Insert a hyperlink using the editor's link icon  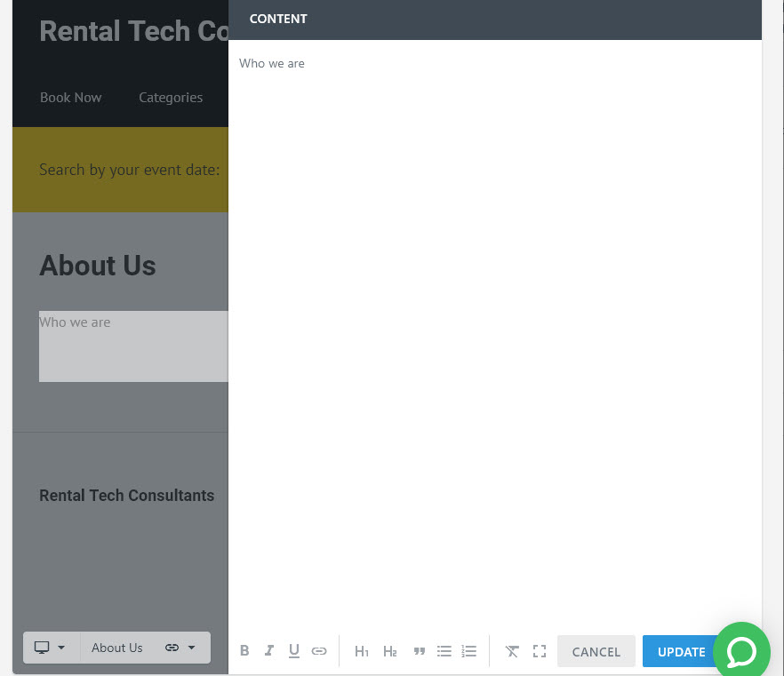click(x=319, y=650)
